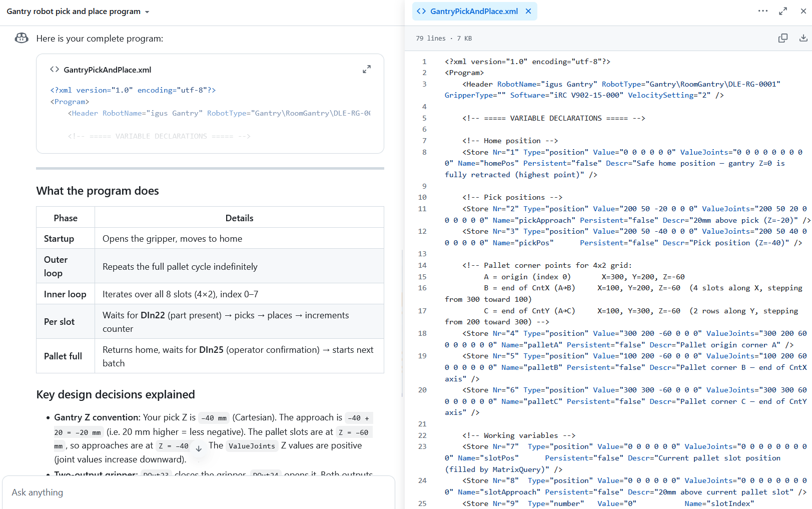812x509 pixels.
Task: Click the 'What the program does' heading
Action: [98, 191]
